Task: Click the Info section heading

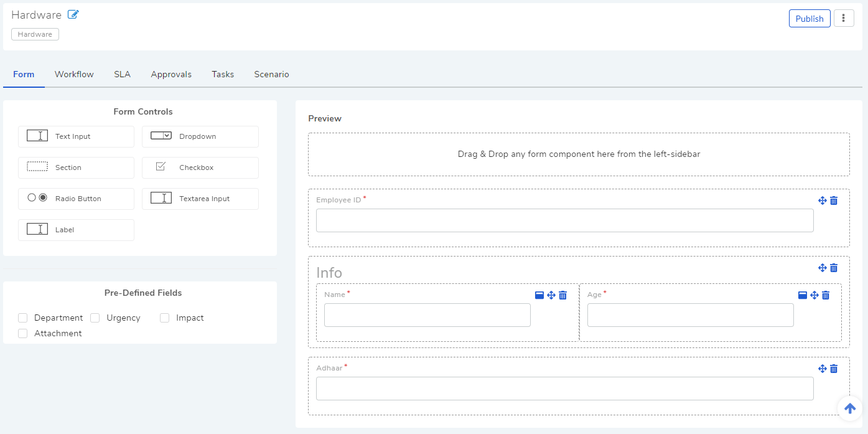Action: click(329, 273)
